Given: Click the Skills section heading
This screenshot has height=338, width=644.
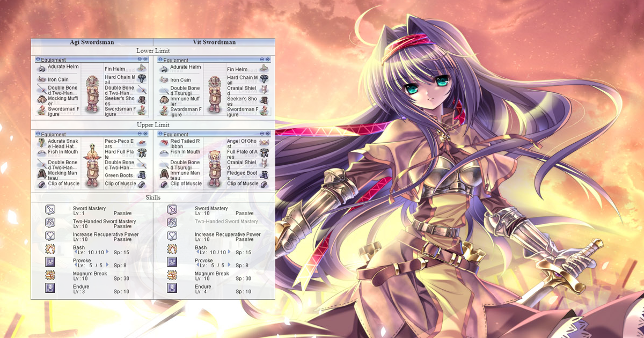Looking at the screenshot, I should pos(153,197).
